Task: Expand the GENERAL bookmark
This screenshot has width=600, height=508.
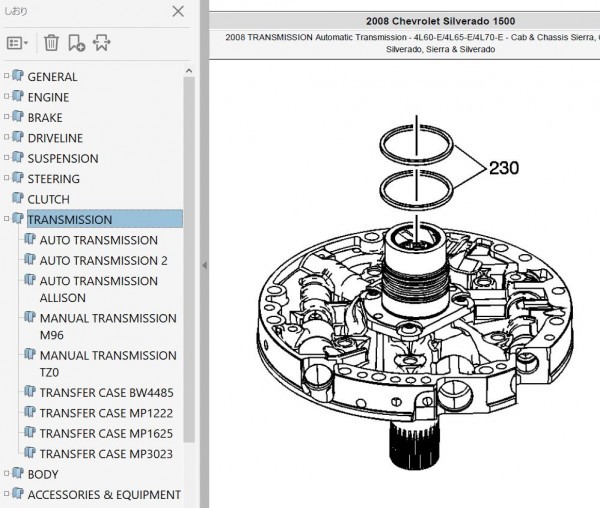Action: click(7, 76)
